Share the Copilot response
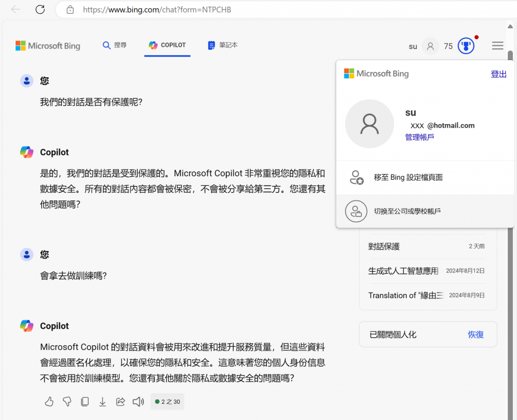517x420 pixels. point(120,401)
